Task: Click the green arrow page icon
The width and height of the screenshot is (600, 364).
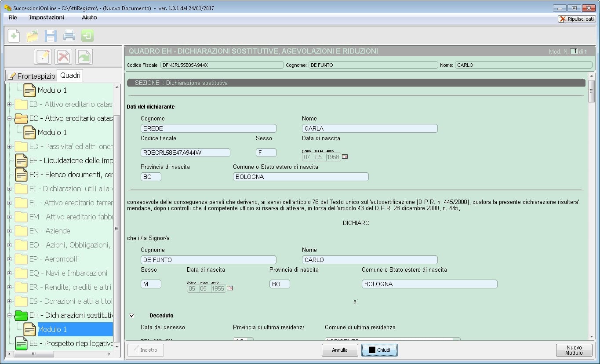Action: click(84, 57)
